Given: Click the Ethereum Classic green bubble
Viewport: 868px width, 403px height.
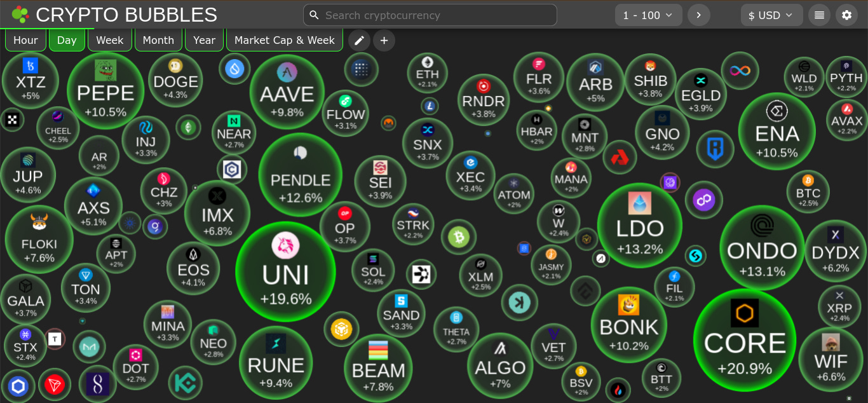Looking at the screenshot, I should click(x=188, y=128).
